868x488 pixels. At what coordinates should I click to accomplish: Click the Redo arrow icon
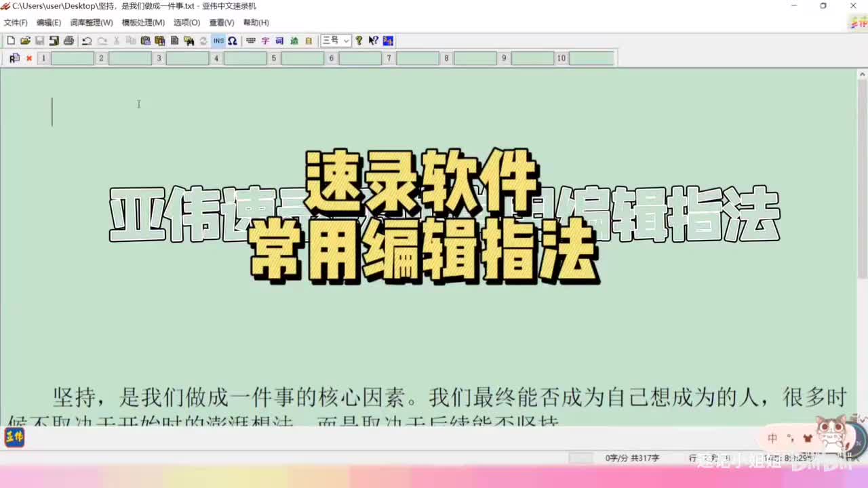tap(102, 41)
